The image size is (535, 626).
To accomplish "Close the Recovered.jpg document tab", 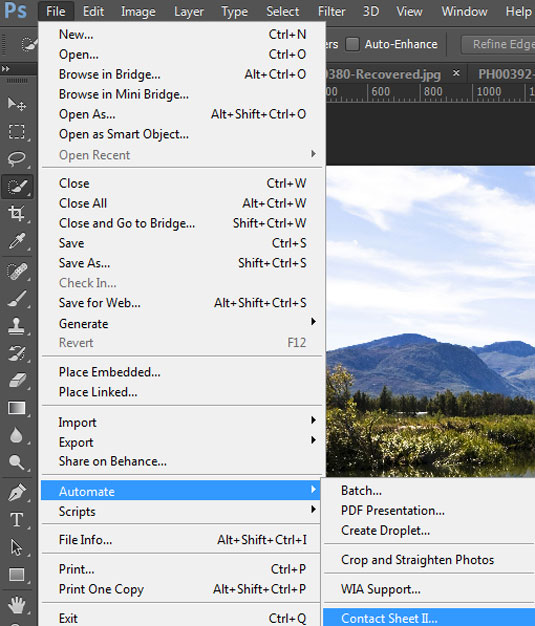I will [456, 73].
